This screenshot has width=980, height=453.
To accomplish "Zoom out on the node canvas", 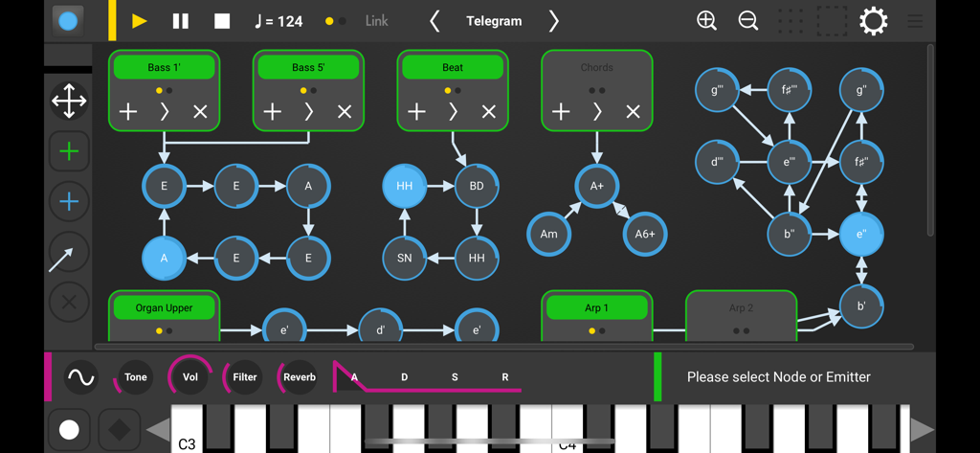I will [748, 21].
